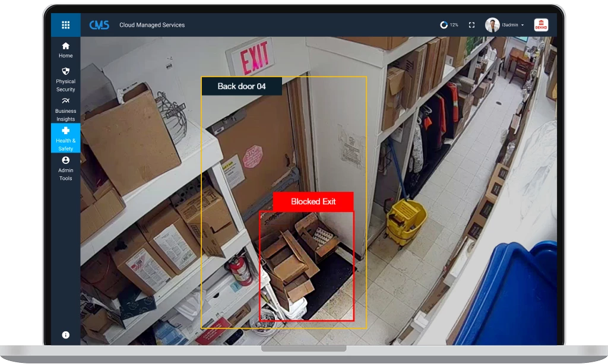
Task: Open the Home menu item
Action: point(65,50)
